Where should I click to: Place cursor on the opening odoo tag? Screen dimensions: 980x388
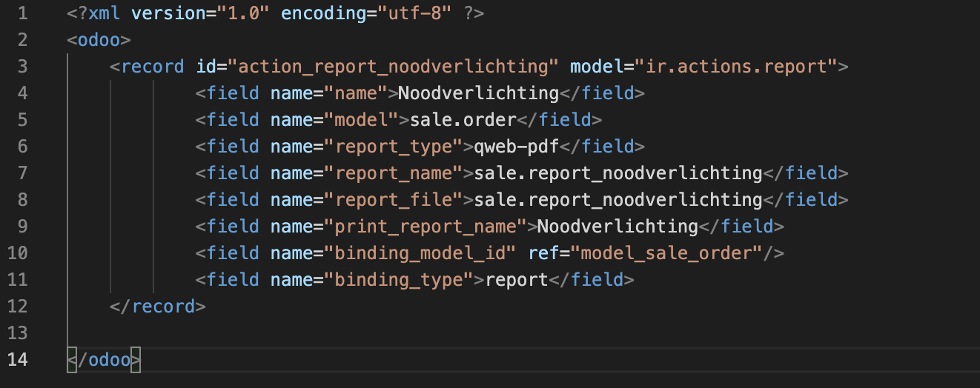99,39
